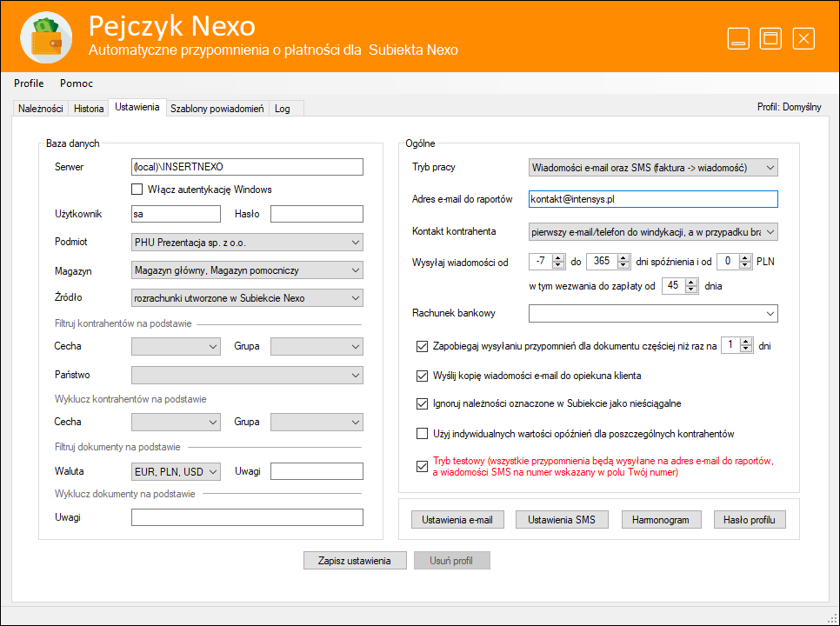The height and width of the screenshot is (626, 840).
Task: Click the Usuń profil button
Action: pyautogui.click(x=451, y=561)
